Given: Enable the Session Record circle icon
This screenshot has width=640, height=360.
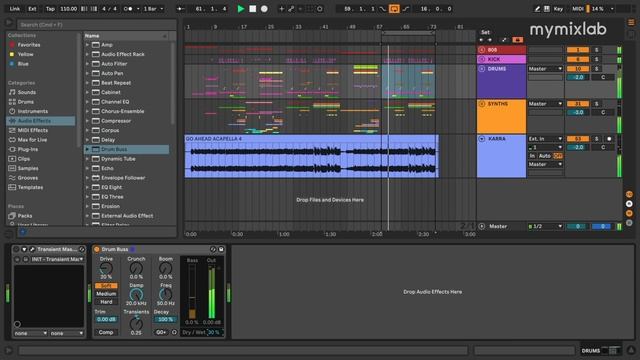Looking at the screenshot, I should (x=320, y=9).
